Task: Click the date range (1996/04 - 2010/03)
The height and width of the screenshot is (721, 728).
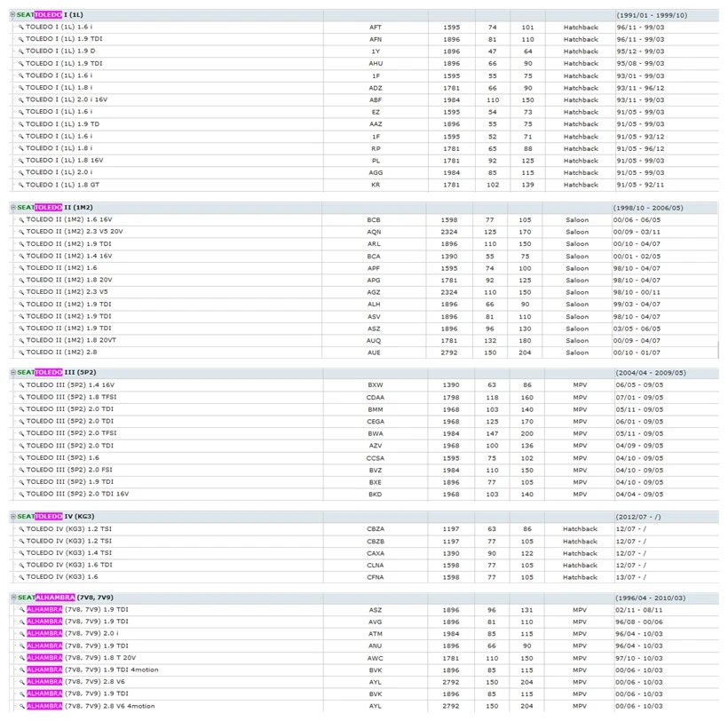Action: (651, 598)
